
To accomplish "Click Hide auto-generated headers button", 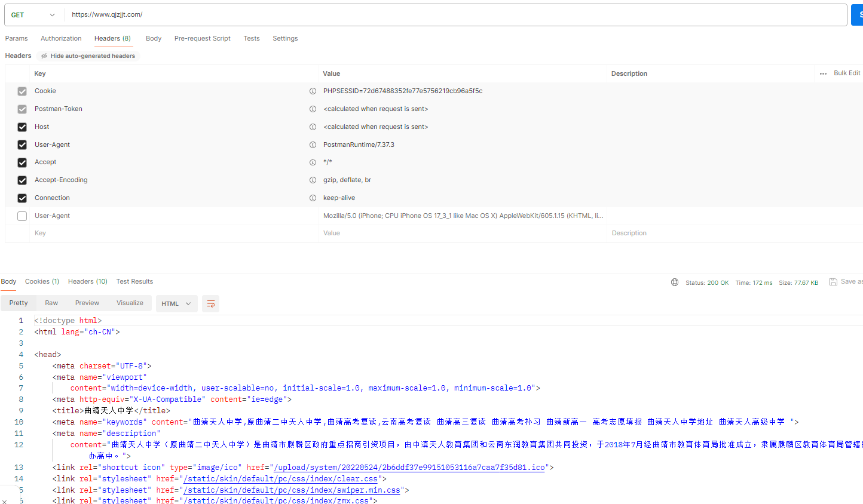I will coord(87,56).
